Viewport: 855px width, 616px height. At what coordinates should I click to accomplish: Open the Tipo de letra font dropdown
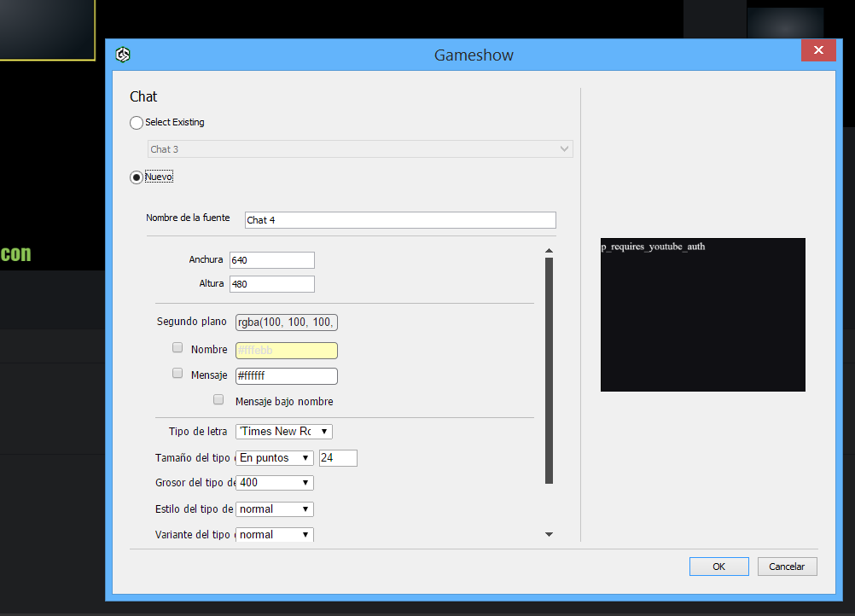pos(284,431)
